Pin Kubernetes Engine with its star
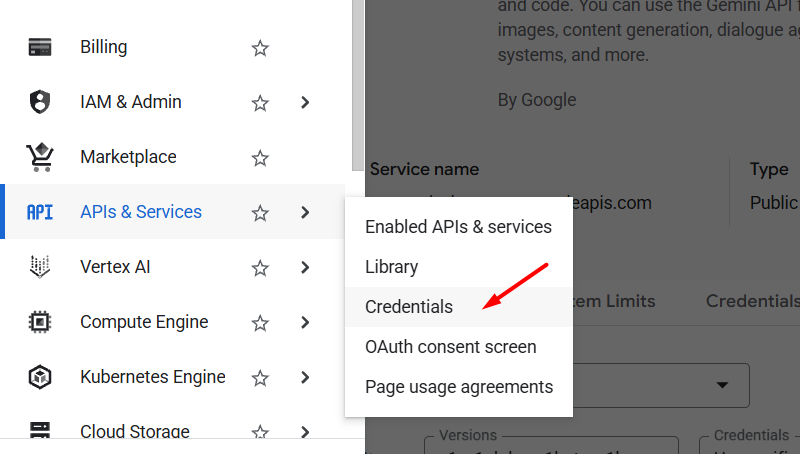The image size is (800, 454). coord(260,378)
